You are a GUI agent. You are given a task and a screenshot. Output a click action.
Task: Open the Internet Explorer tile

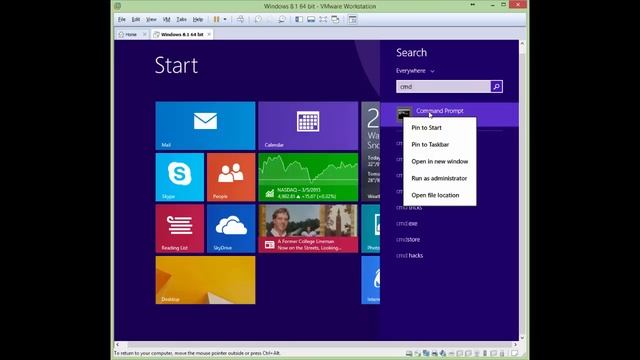click(x=371, y=280)
